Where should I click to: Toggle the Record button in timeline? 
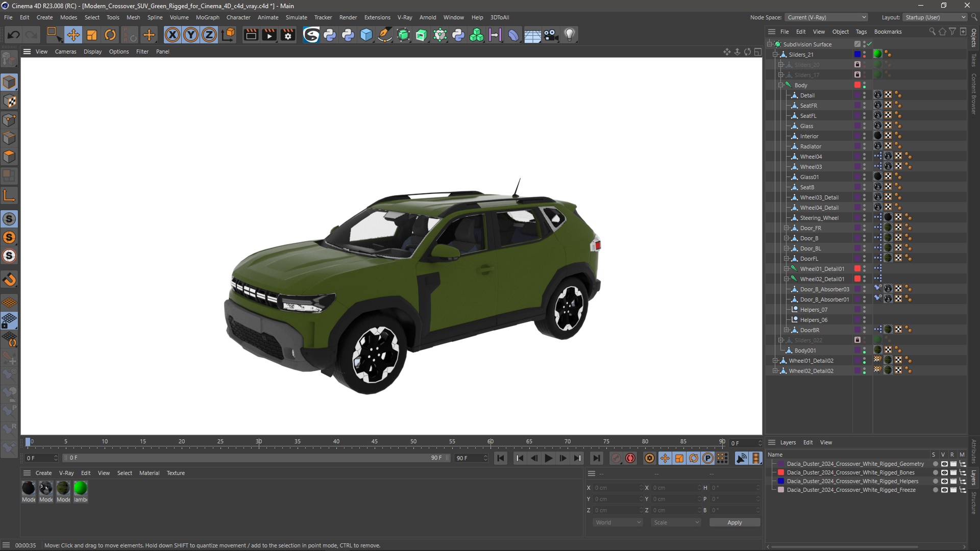coord(631,458)
